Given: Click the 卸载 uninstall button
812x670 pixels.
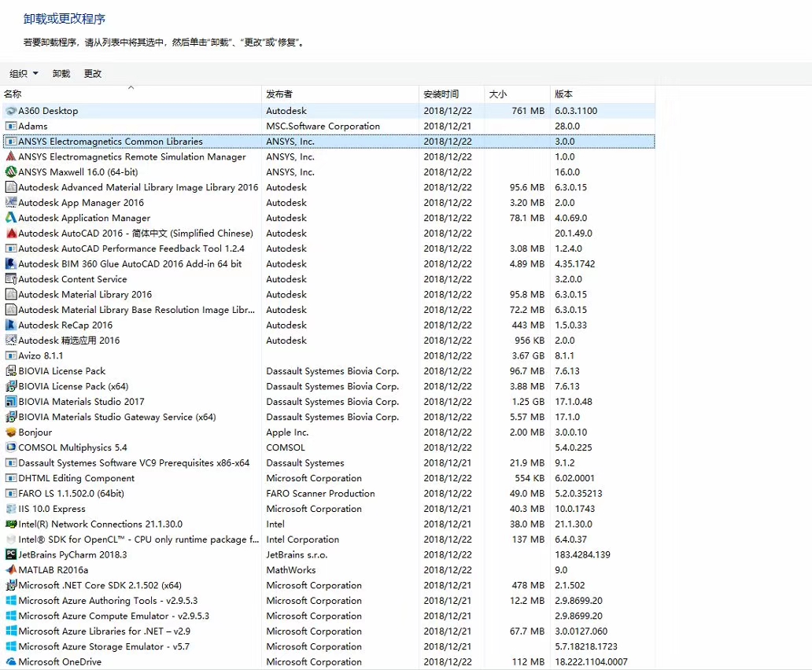Looking at the screenshot, I should pos(61,74).
